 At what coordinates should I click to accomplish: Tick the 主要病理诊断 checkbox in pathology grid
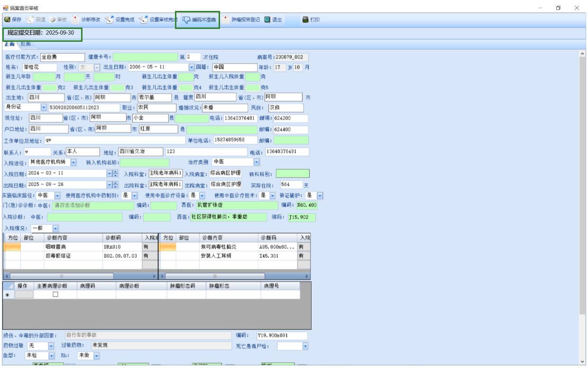click(x=55, y=294)
